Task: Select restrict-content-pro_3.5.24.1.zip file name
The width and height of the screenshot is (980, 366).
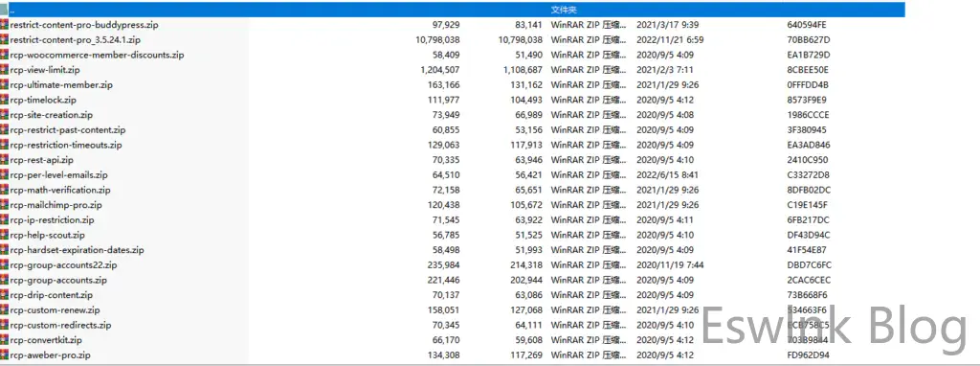Action: (76, 40)
